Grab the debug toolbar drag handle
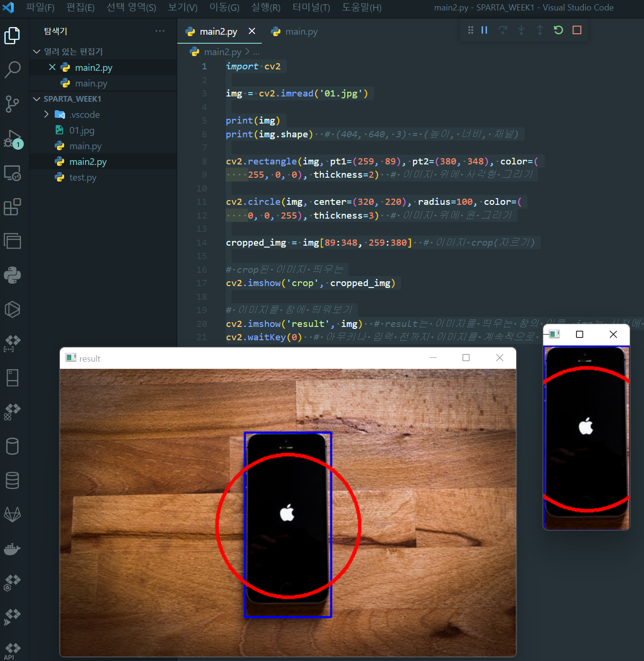 click(x=471, y=30)
